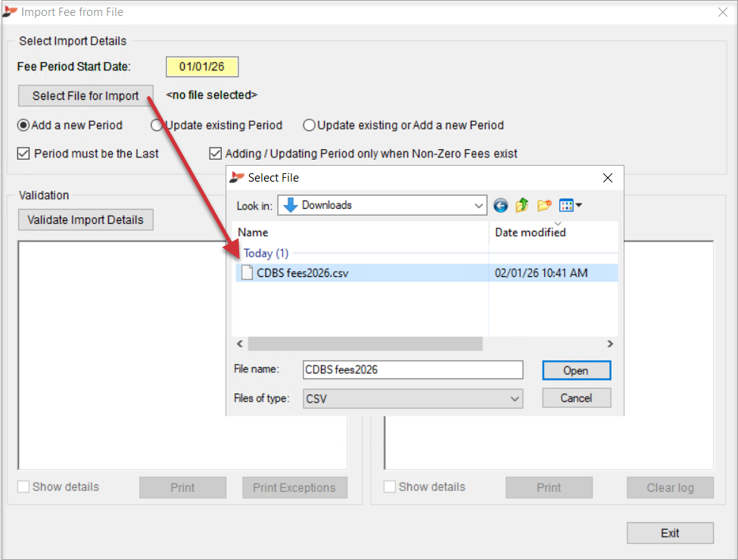Image resolution: width=738 pixels, height=560 pixels.
Task: Open the View Menu icon in file dialog
Action: pos(570,205)
